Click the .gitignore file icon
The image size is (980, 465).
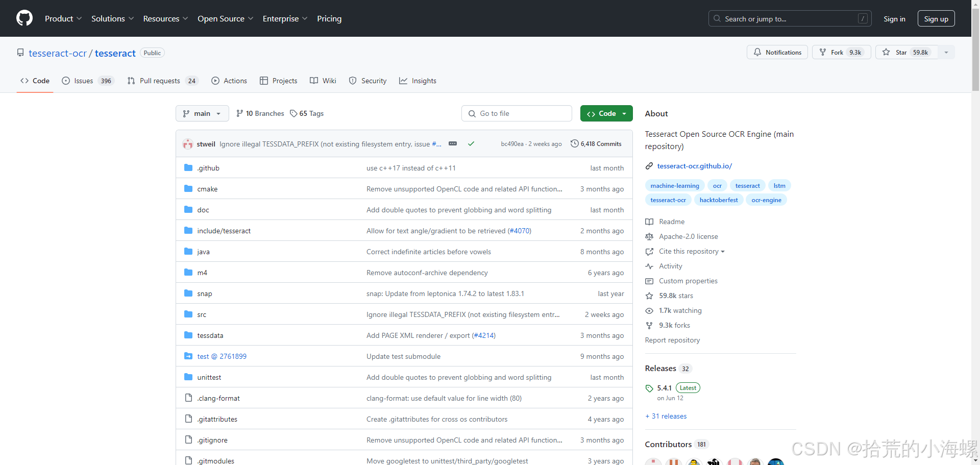click(188, 439)
